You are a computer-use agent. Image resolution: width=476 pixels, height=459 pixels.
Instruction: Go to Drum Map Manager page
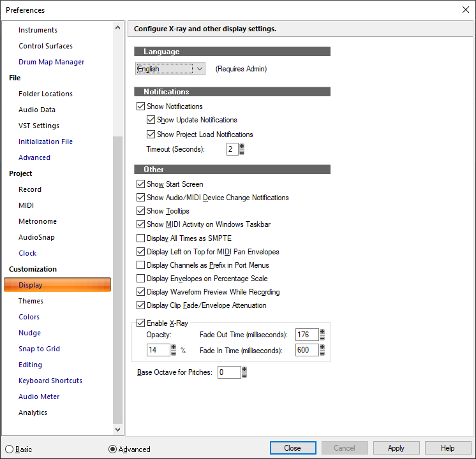(x=51, y=62)
